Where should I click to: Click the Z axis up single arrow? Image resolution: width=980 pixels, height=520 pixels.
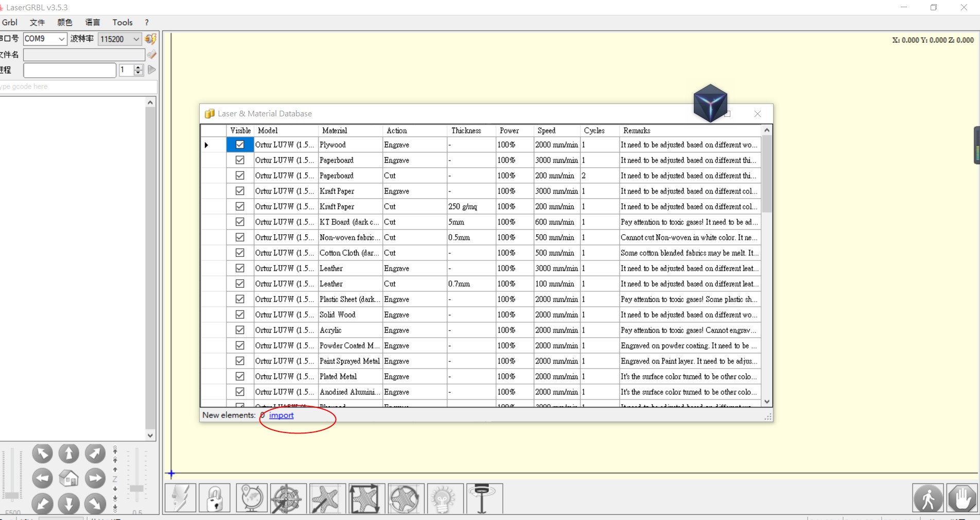pyautogui.click(x=115, y=469)
